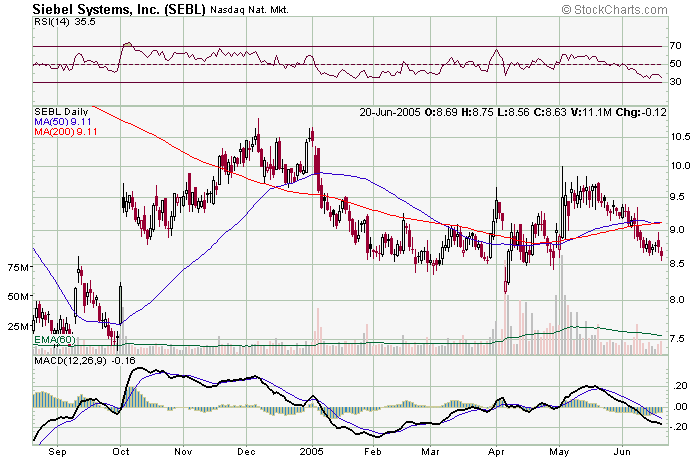Click the RSI 30 level label
The height and width of the screenshot is (462, 700).
pyautogui.click(x=675, y=82)
